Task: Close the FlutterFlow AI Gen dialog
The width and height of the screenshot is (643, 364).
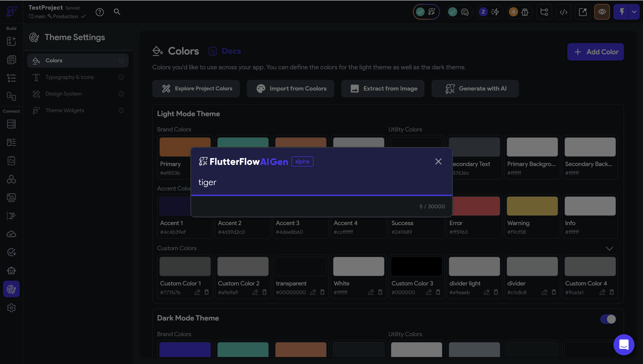Action: (x=438, y=161)
